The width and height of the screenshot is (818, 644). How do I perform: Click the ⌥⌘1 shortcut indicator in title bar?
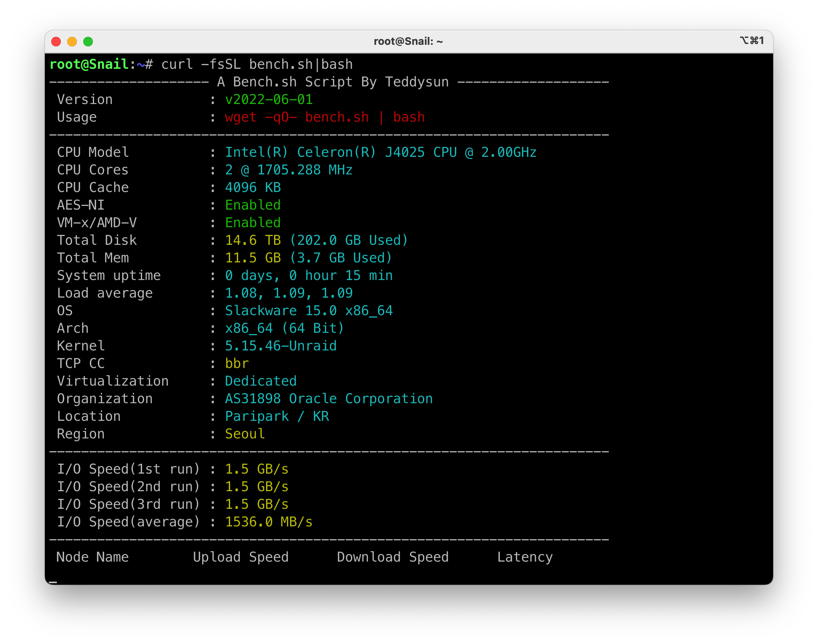click(752, 41)
